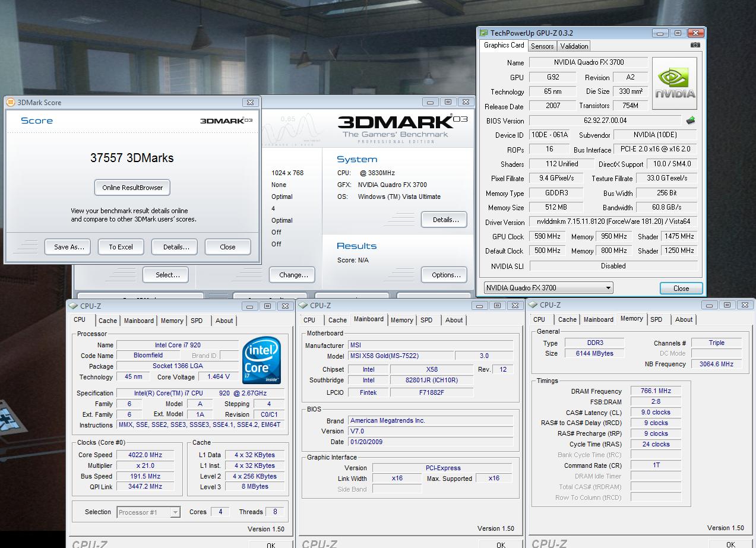Click the DRAM Frequency value 766.1 MHz
Screen dimensions: 756x548
(656, 391)
